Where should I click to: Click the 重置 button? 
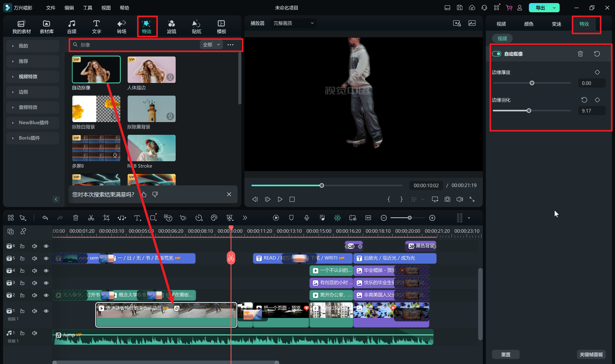pyautogui.click(x=505, y=354)
